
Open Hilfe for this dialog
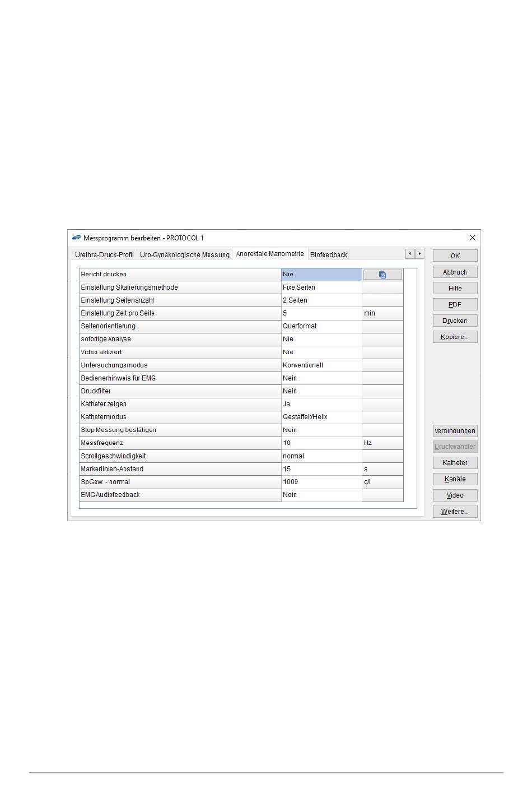(x=455, y=288)
